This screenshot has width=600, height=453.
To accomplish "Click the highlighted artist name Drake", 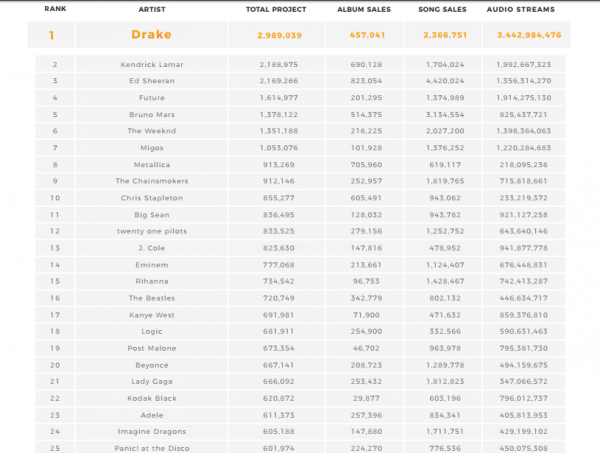I will tap(151, 35).
